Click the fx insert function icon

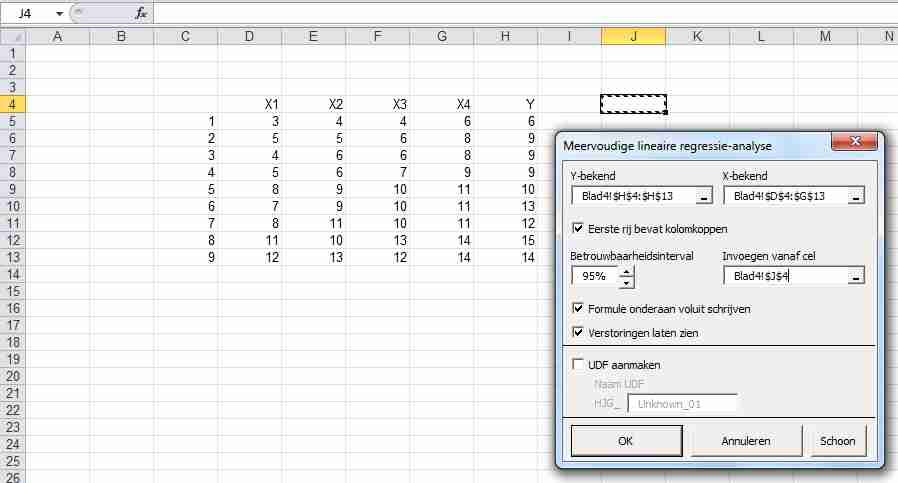pyautogui.click(x=141, y=13)
